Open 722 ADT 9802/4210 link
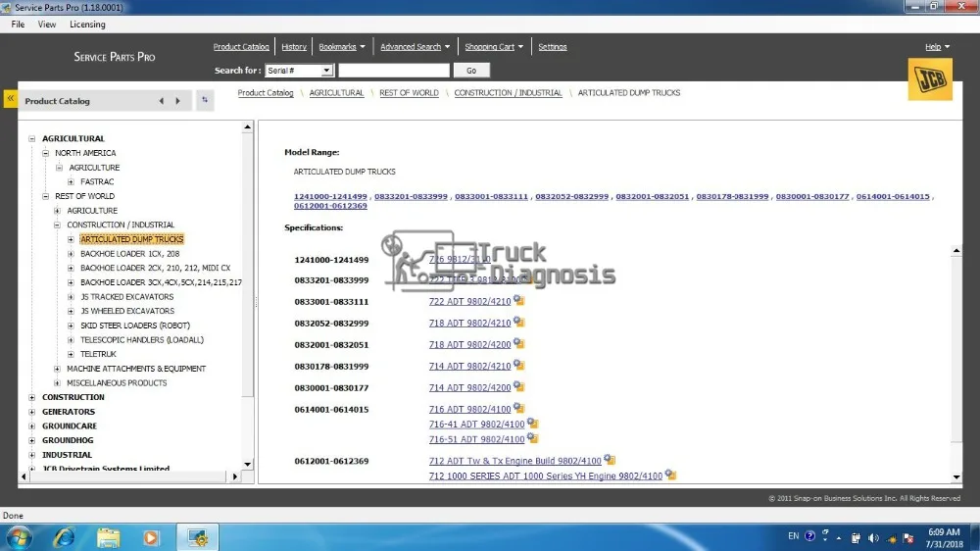 pyautogui.click(x=469, y=301)
